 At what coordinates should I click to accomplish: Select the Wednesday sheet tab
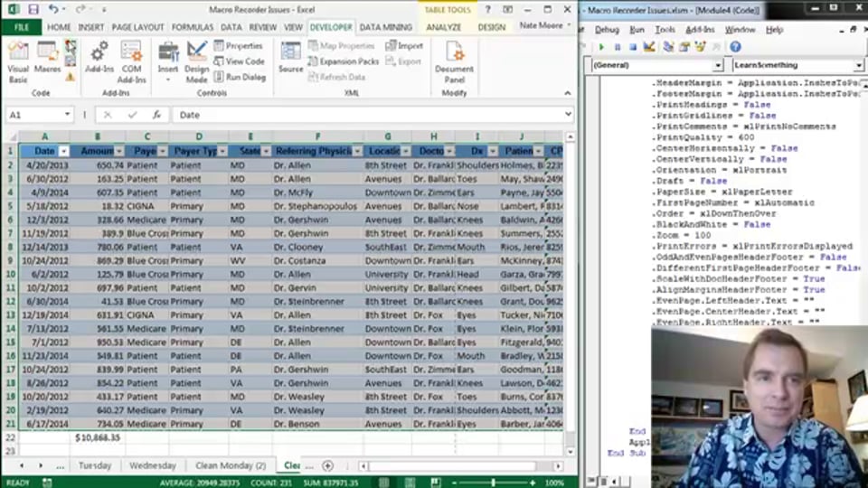[153, 466]
